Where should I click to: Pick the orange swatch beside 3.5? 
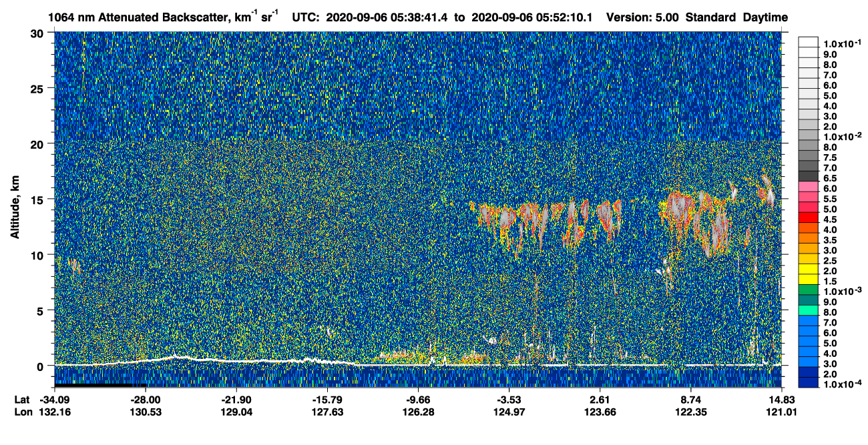(808, 238)
